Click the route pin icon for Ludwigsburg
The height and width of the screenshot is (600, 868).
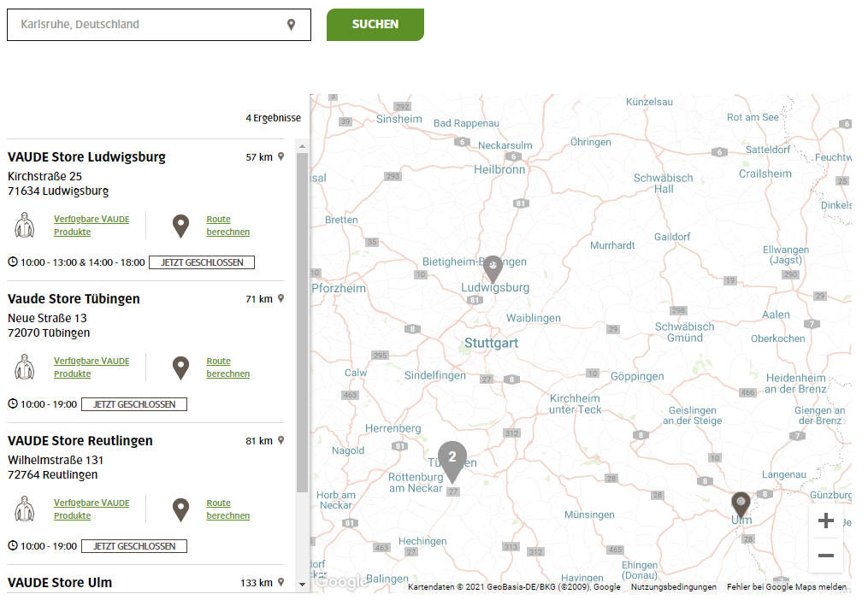pyautogui.click(x=181, y=226)
